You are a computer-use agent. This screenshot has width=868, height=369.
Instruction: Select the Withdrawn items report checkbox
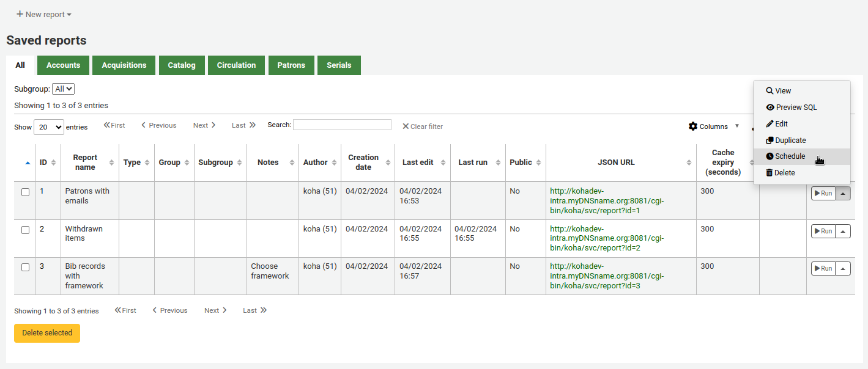tap(25, 230)
